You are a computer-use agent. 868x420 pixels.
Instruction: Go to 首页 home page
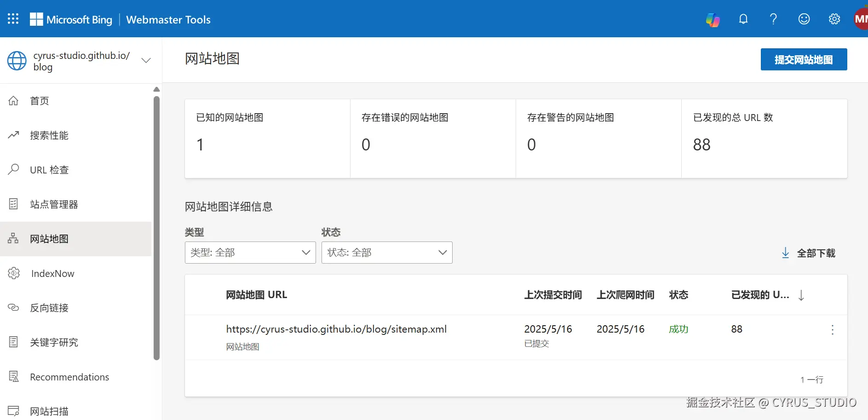click(x=76, y=101)
